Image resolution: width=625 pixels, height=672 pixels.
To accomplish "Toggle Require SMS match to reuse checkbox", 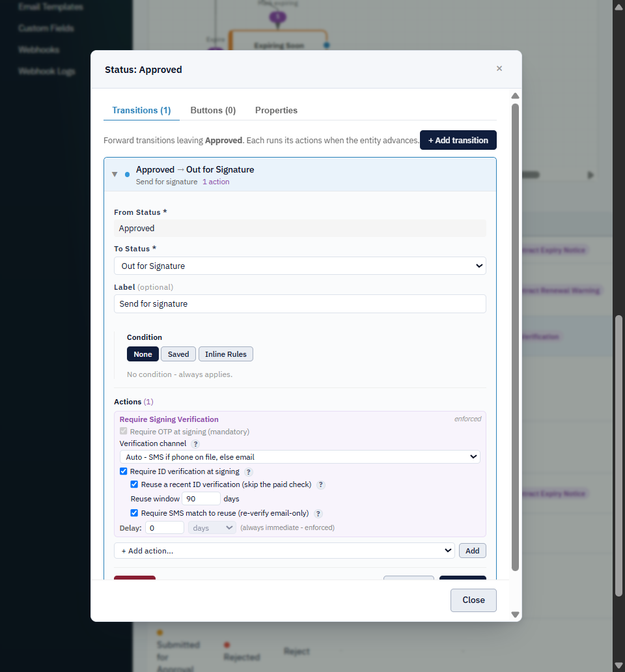I will pyautogui.click(x=134, y=512).
